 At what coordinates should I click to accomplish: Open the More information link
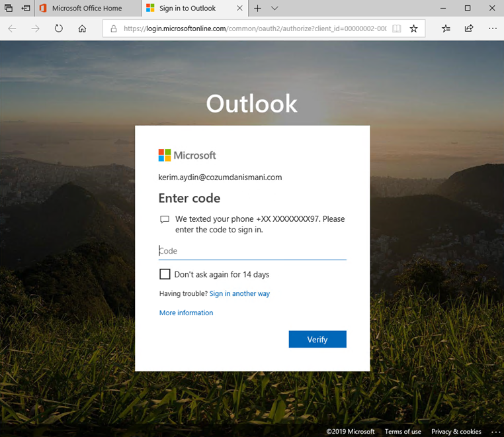tap(186, 313)
